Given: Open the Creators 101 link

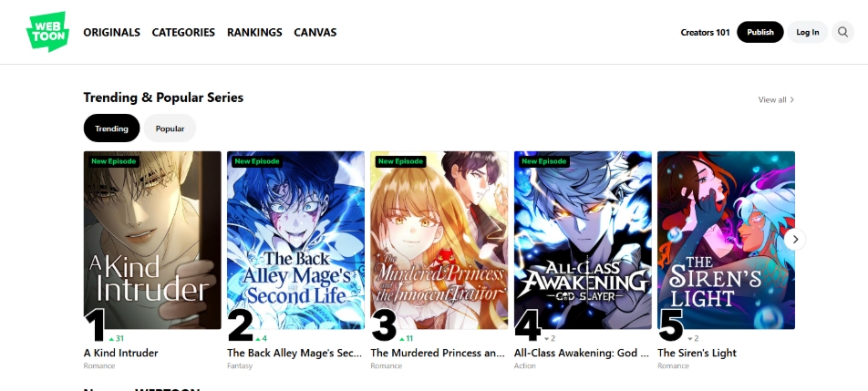Looking at the screenshot, I should tap(706, 32).
